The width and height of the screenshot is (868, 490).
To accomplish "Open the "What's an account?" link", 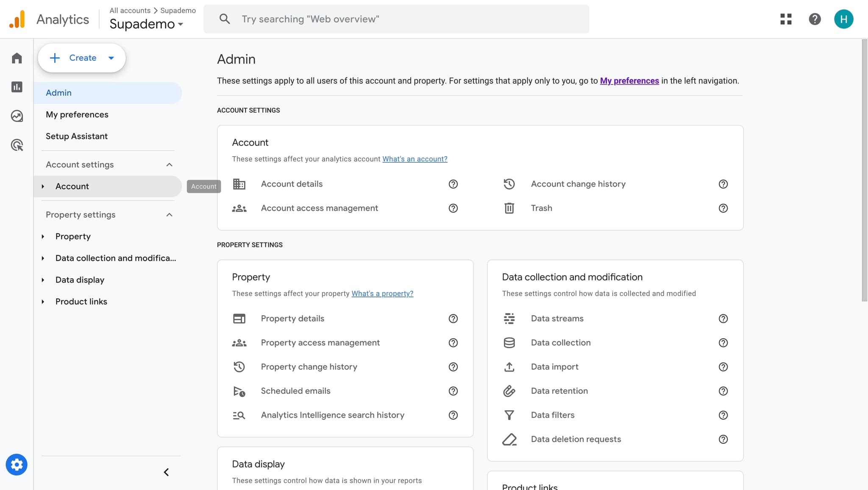I will pyautogui.click(x=415, y=159).
